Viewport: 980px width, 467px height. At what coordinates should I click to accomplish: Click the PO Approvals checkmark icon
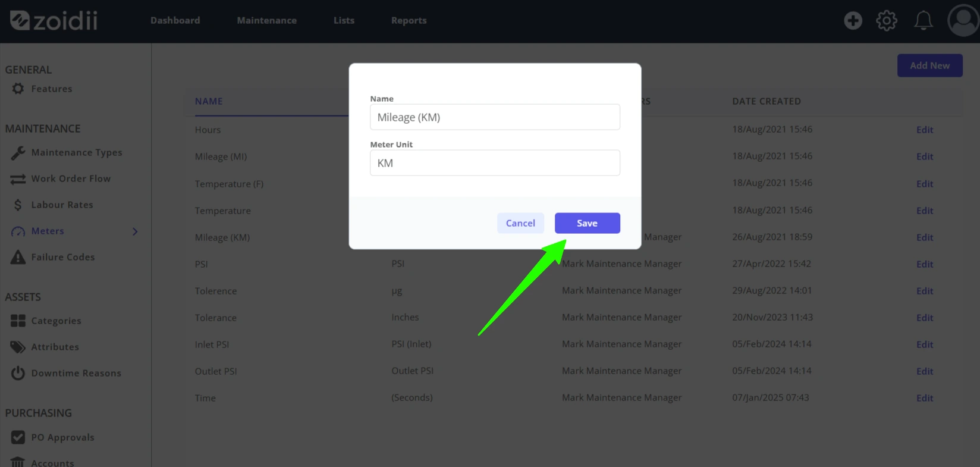point(18,437)
